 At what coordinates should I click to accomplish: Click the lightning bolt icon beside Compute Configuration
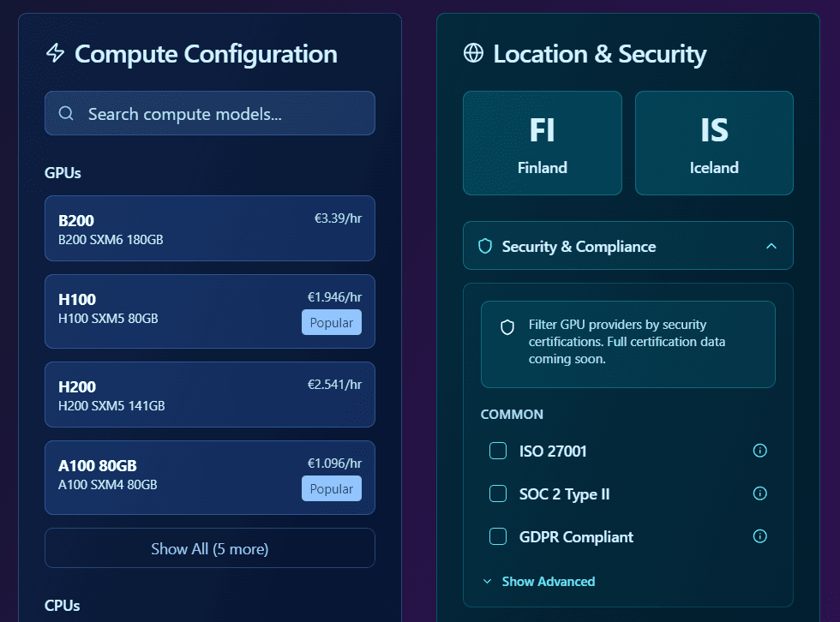pos(55,54)
